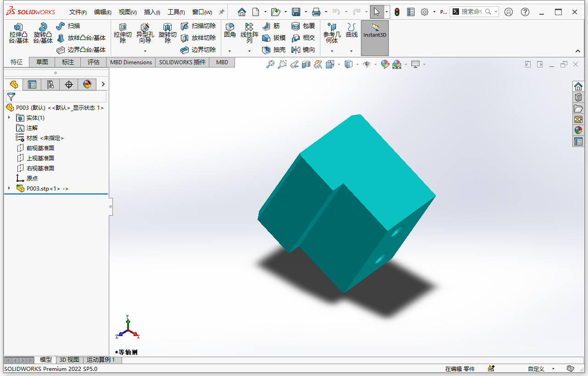Image resolution: width=588 pixels, height=376 pixels.
Task: Choose the 边界凸台/基体 boundary boss tool
Action: (81, 50)
